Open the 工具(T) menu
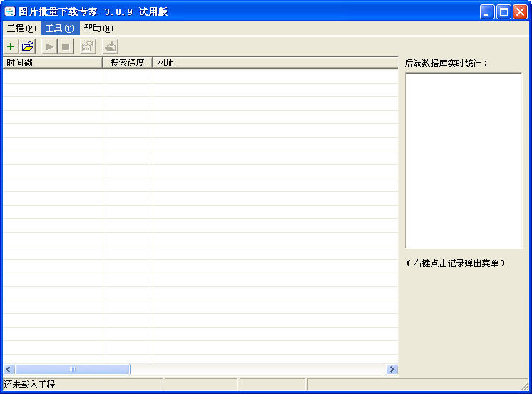The height and width of the screenshot is (394, 532). [x=60, y=29]
